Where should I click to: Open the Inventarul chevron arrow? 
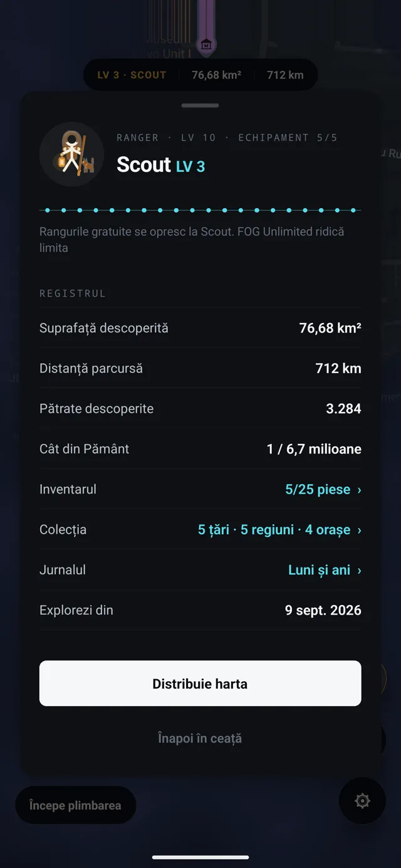click(359, 490)
